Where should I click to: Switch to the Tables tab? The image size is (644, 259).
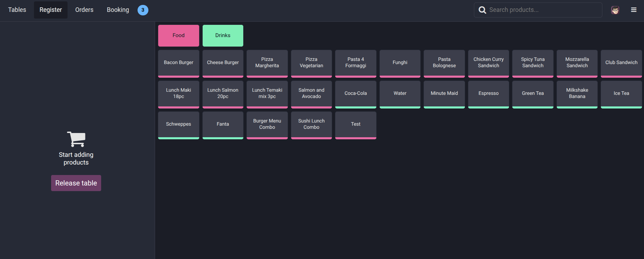point(17,10)
